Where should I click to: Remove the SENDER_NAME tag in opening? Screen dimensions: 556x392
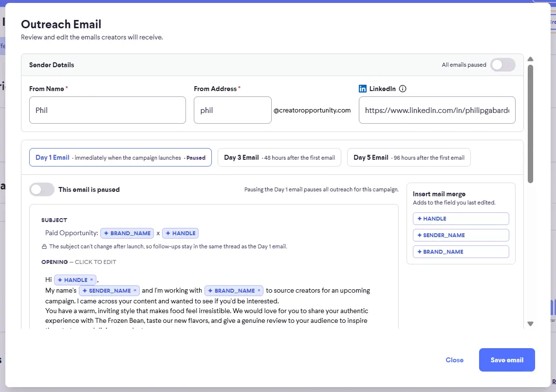tap(135, 291)
